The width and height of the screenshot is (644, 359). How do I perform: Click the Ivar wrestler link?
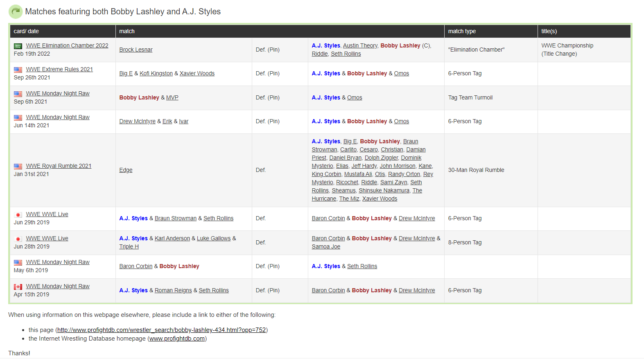pos(184,121)
